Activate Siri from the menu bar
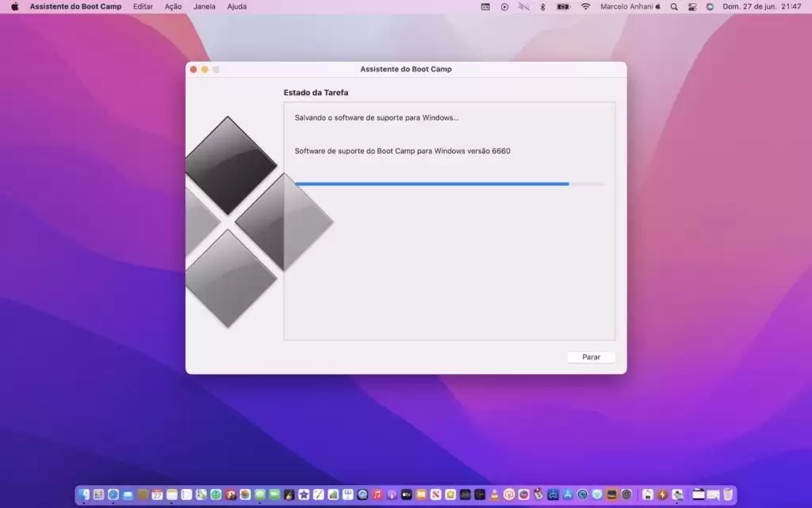Image resolution: width=812 pixels, height=508 pixels. [710, 6]
